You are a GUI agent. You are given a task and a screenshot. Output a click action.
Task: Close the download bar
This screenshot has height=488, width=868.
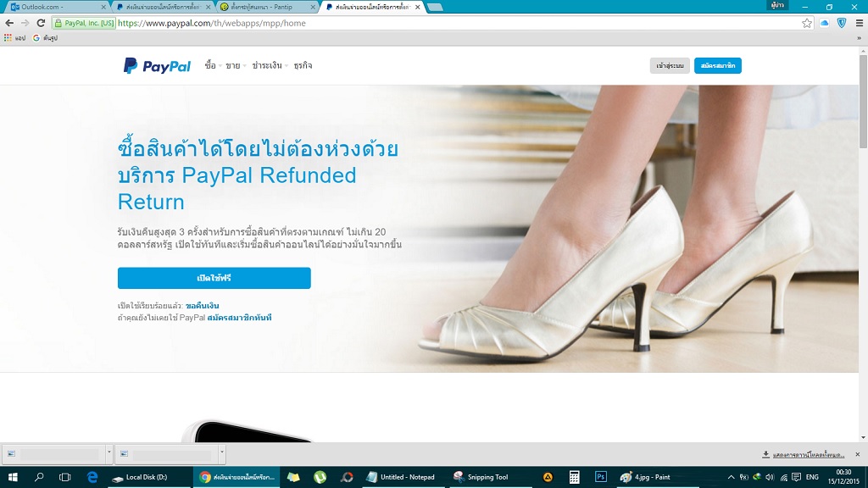pyautogui.click(x=858, y=454)
